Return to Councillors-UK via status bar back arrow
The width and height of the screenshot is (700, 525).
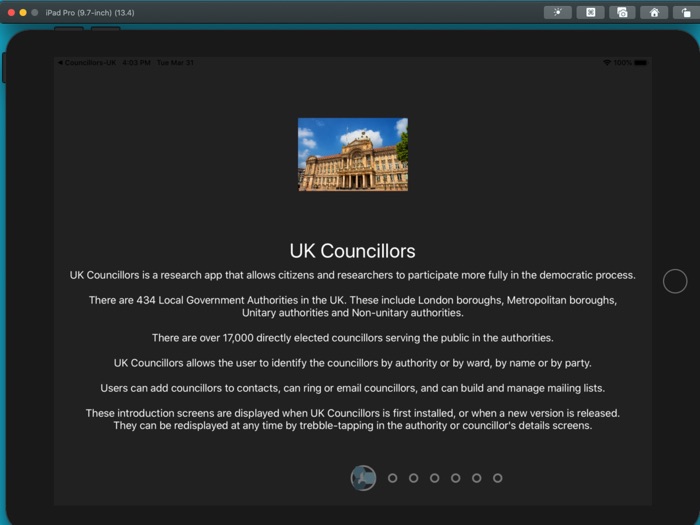pos(87,62)
